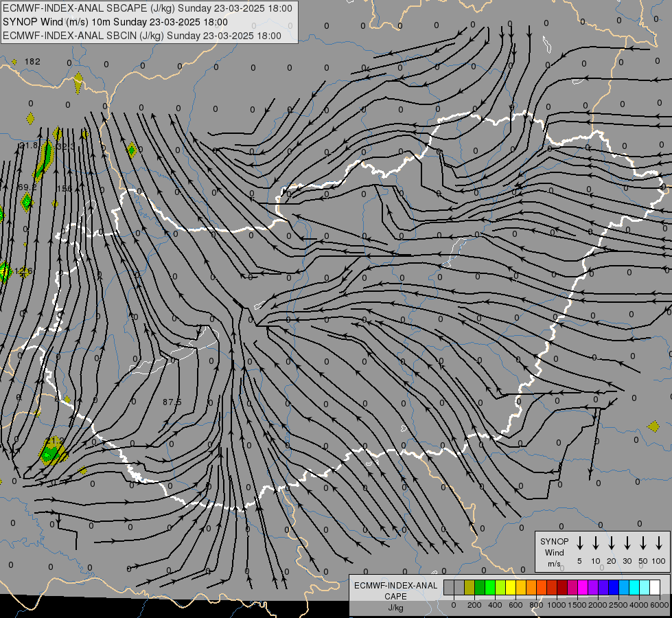Click the isolated yellow diamond at the far right edge
This screenshot has height=618, width=672.
tap(653, 426)
